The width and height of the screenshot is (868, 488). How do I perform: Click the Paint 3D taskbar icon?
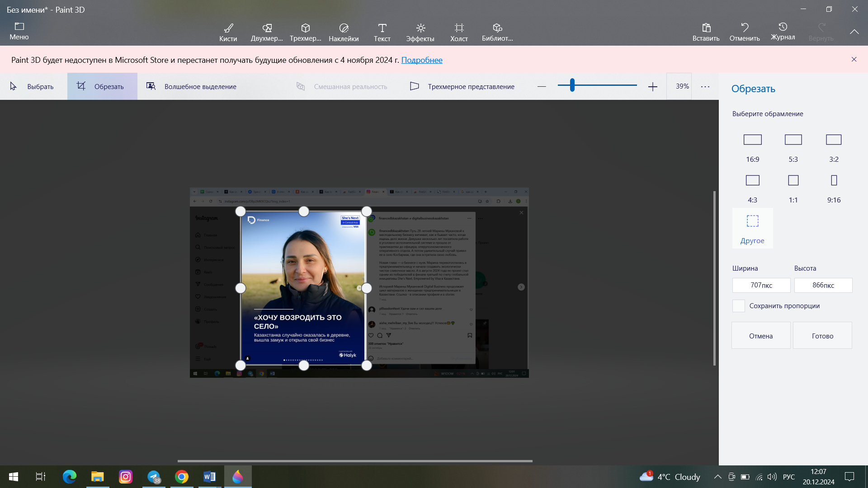coord(238,477)
